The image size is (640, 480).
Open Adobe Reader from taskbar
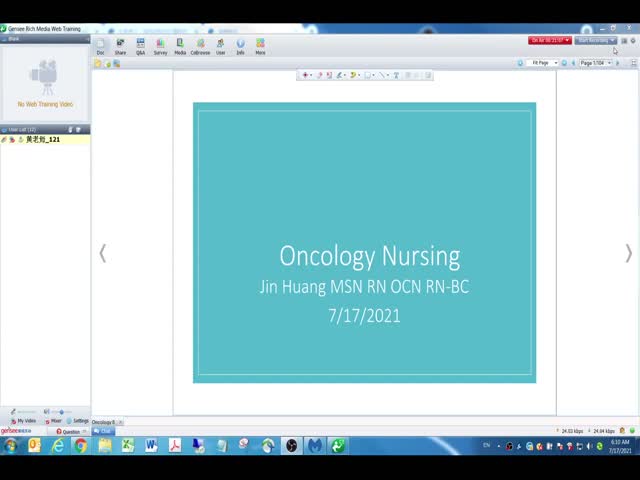pos(175,446)
